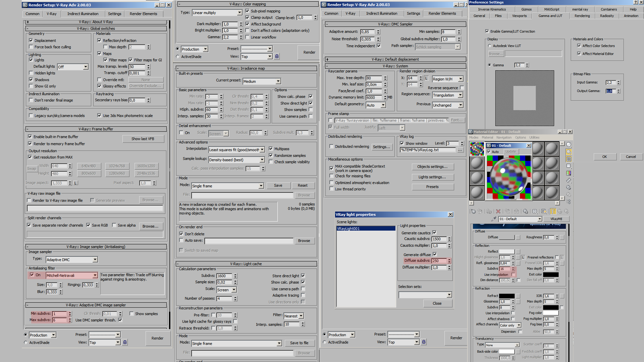This screenshot has height=362, width=644.
Task: Open Current preset Medium dropdown
Action: click(x=278, y=81)
